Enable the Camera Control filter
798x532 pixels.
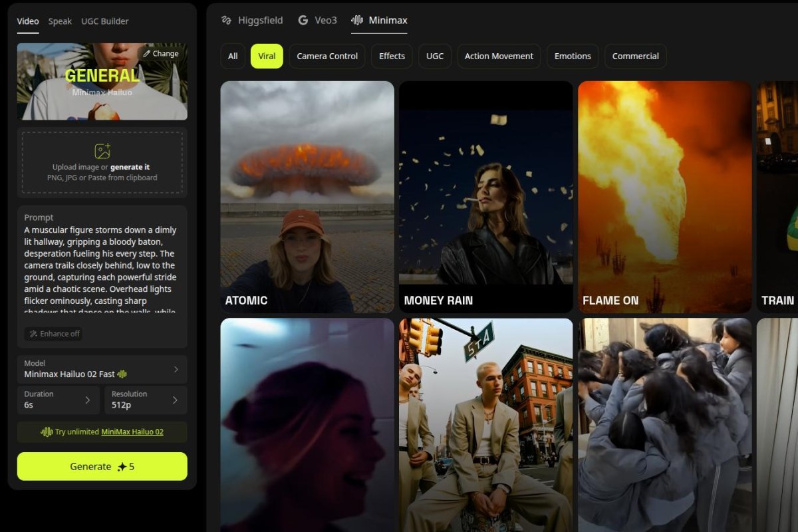(327, 57)
